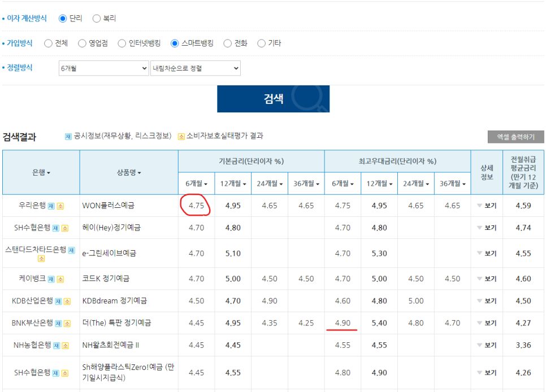
Task: Click bank name 스탠다드차타드은행
Action: (36, 249)
